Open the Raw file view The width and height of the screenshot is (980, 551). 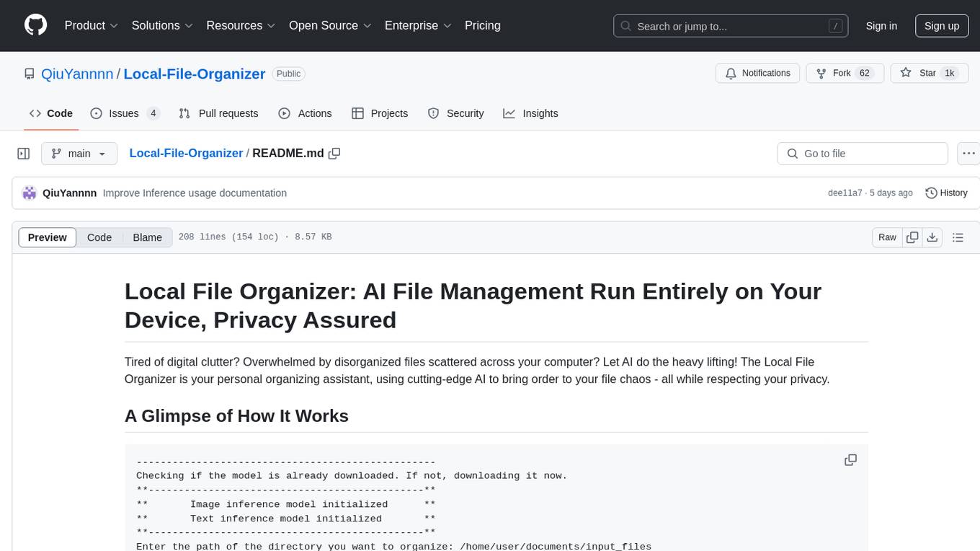click(887, 237)
